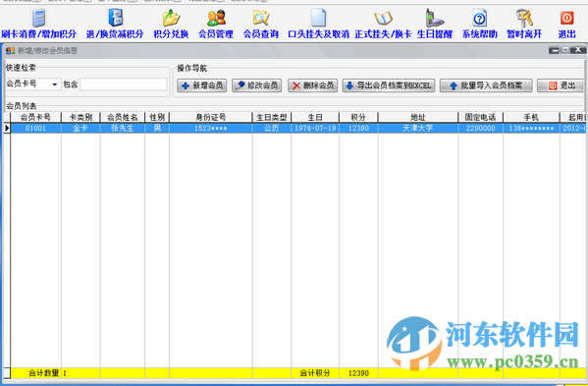Click 删除会员 button

click(x=313, y=85)
